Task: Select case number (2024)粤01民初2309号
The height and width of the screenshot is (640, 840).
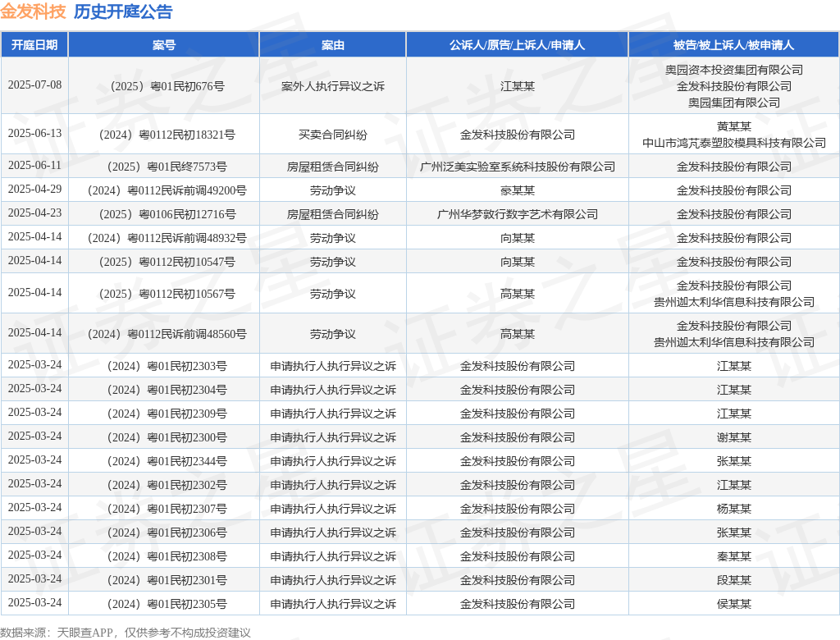Action: point(167,414)
